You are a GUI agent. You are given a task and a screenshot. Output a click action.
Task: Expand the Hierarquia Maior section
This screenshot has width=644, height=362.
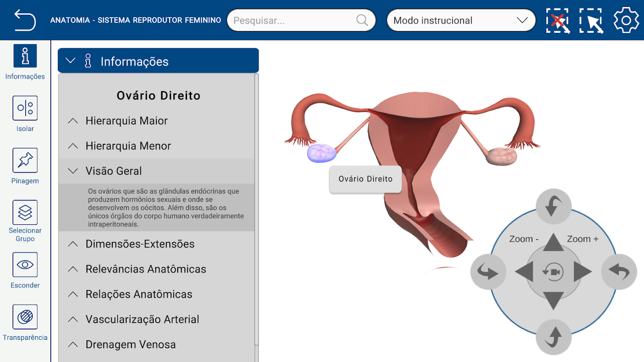157,121
